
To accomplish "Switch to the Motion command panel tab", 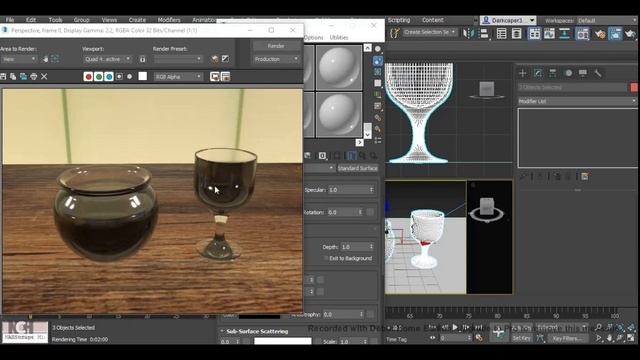I will coord(568,73).
